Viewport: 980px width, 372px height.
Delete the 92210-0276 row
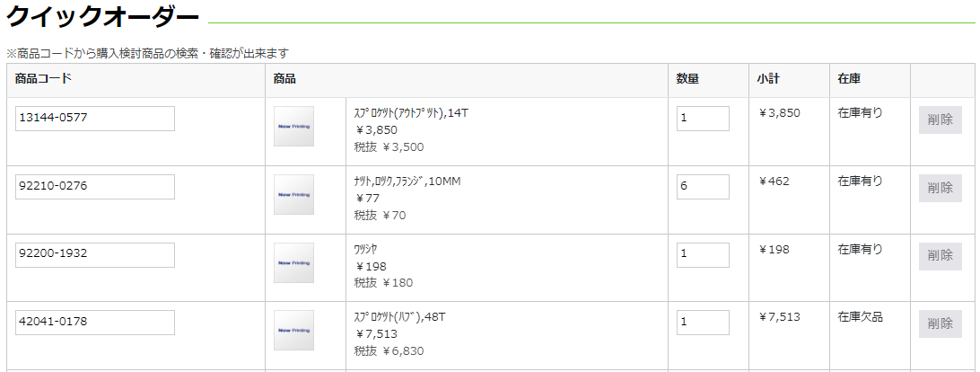[x=940, y=188]
